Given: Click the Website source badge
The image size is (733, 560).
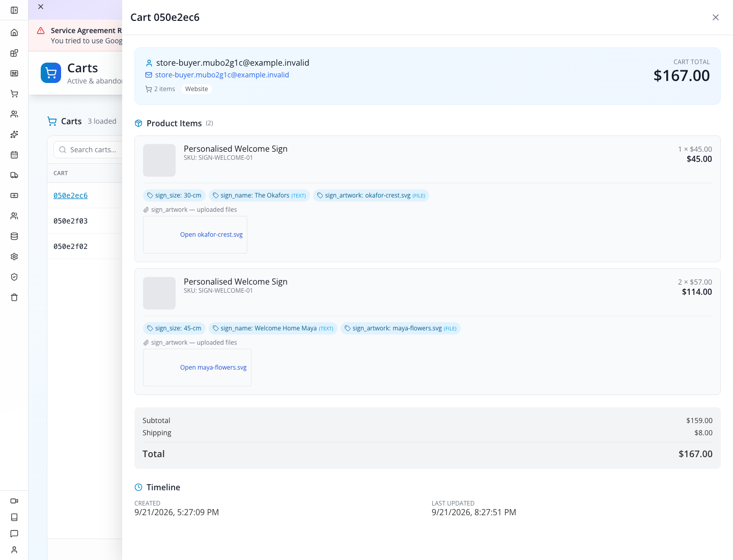Looking at the screenshot, I should coord(196,89).
